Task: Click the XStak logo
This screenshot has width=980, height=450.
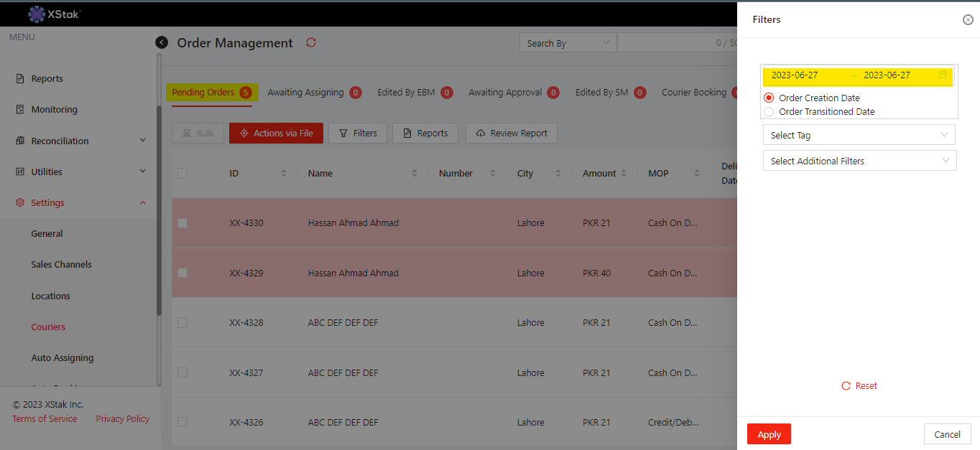Action: coord(55,14)
